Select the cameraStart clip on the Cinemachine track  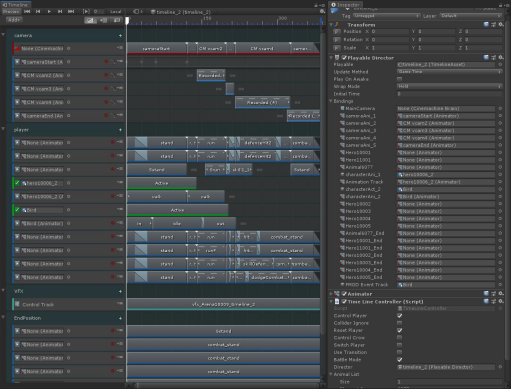pos(156,49)
